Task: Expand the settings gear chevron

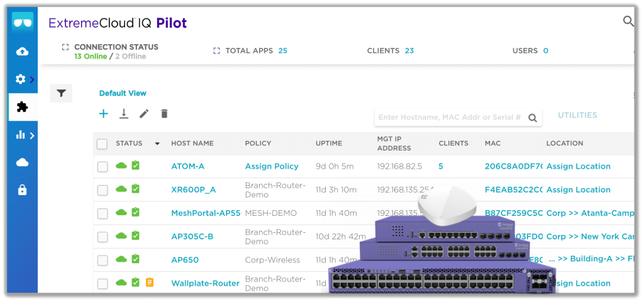Action: pos(32,79)
